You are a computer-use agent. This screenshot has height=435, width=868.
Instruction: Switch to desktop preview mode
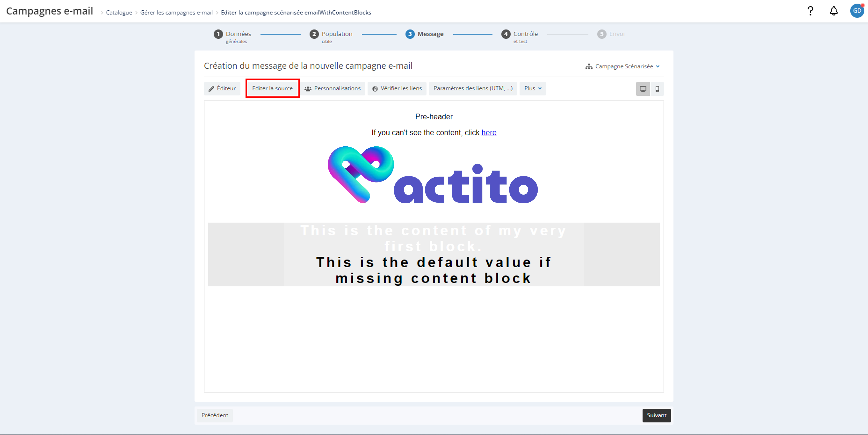pos(643,89)
